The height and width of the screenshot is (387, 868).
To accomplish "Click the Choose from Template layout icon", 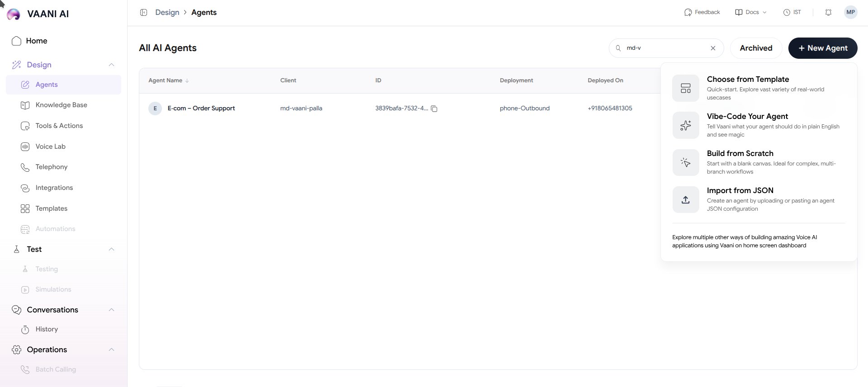I will 686,88.
